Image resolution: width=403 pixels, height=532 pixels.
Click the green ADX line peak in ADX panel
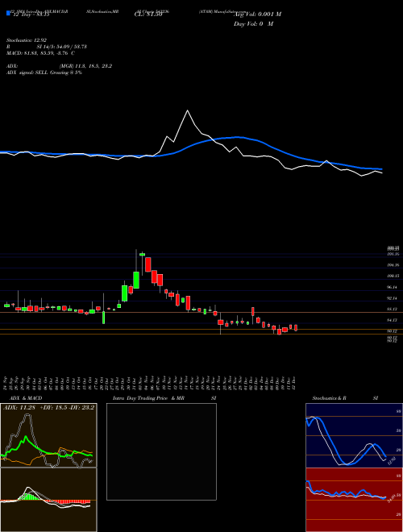pos(24,438)
